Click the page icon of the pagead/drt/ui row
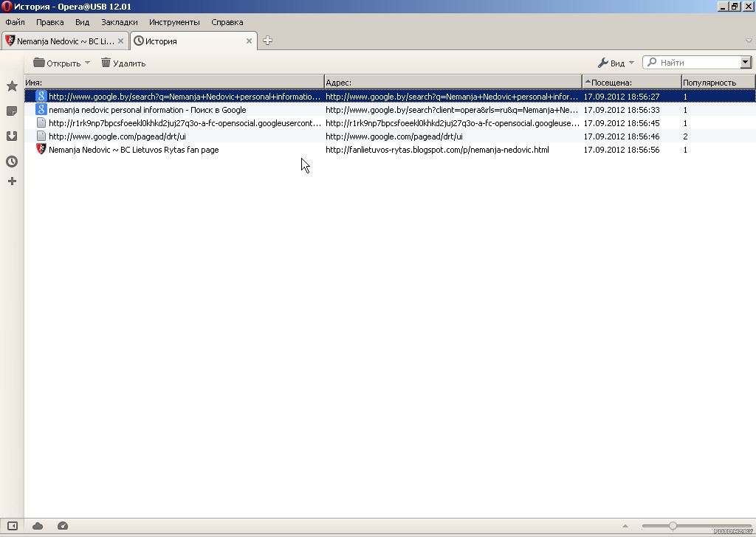756x537 pixels. pos(41,136)
